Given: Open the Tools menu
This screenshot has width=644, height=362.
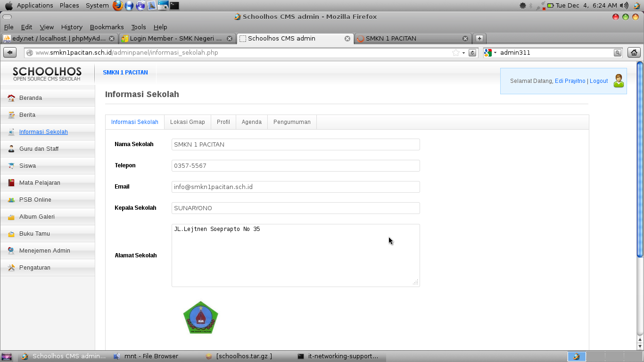Looking at the screenshot, I should pyautogui.click(x=139, y=27).
